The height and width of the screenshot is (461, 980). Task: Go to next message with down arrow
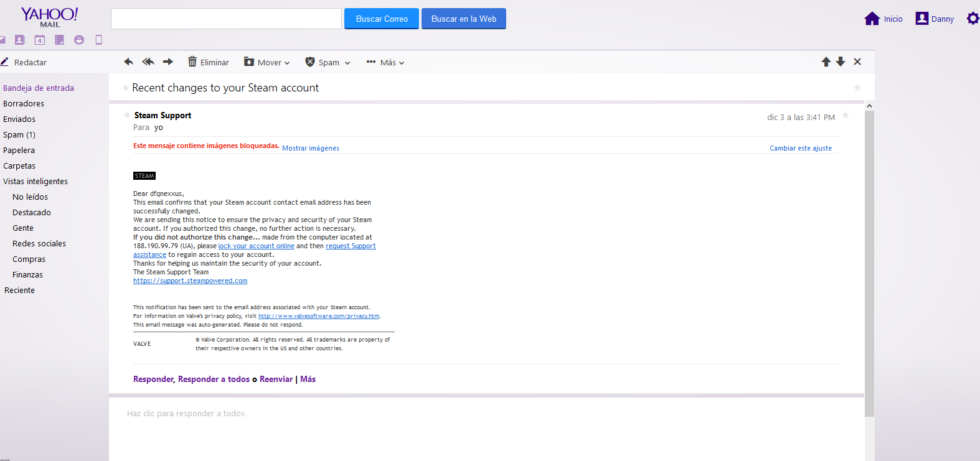(x=841, y=62)
